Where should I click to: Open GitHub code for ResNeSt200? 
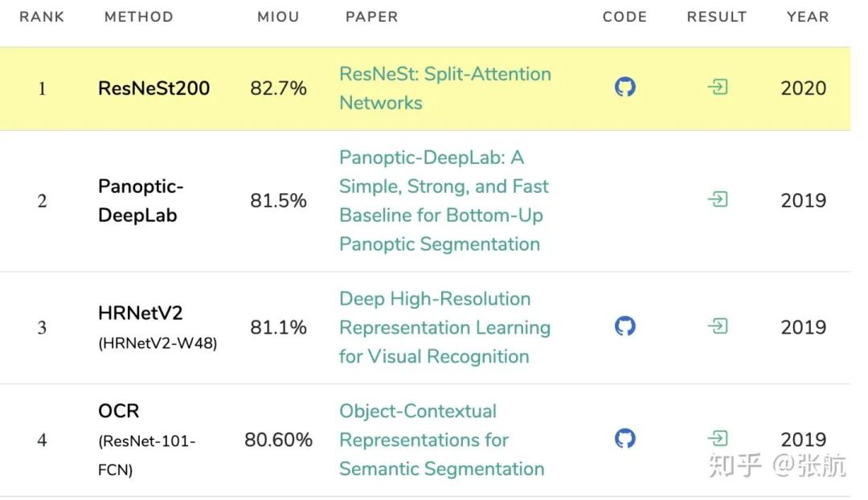[624, 87]
